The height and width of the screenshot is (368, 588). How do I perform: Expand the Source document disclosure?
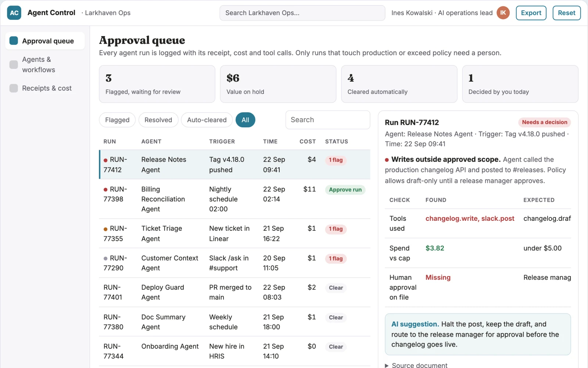click(416, 365)
